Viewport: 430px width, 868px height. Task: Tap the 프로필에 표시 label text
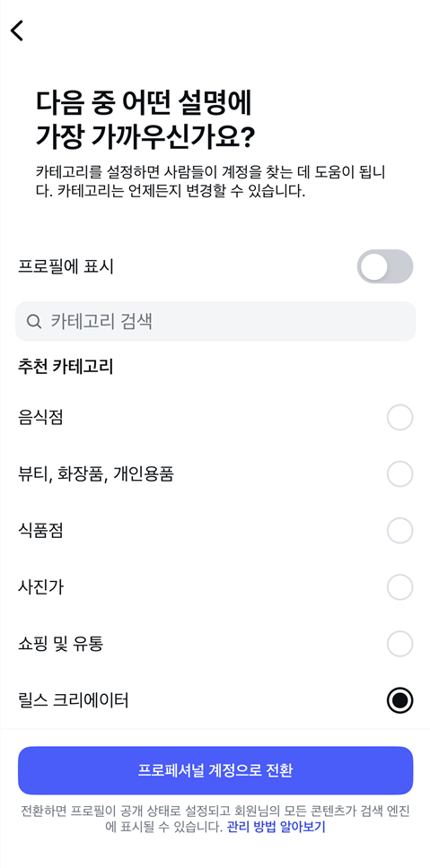(66, 267)
